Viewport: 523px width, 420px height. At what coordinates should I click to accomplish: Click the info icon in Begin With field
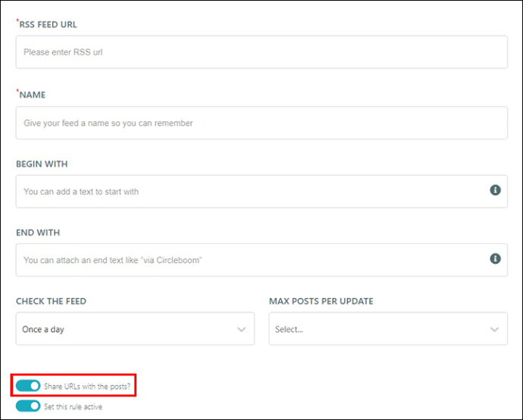pos(495,190)
